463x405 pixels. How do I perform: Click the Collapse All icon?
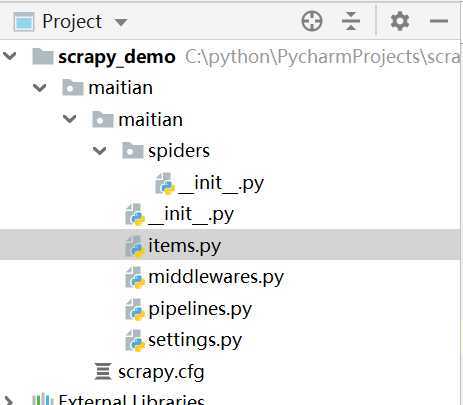coord(351,21)
